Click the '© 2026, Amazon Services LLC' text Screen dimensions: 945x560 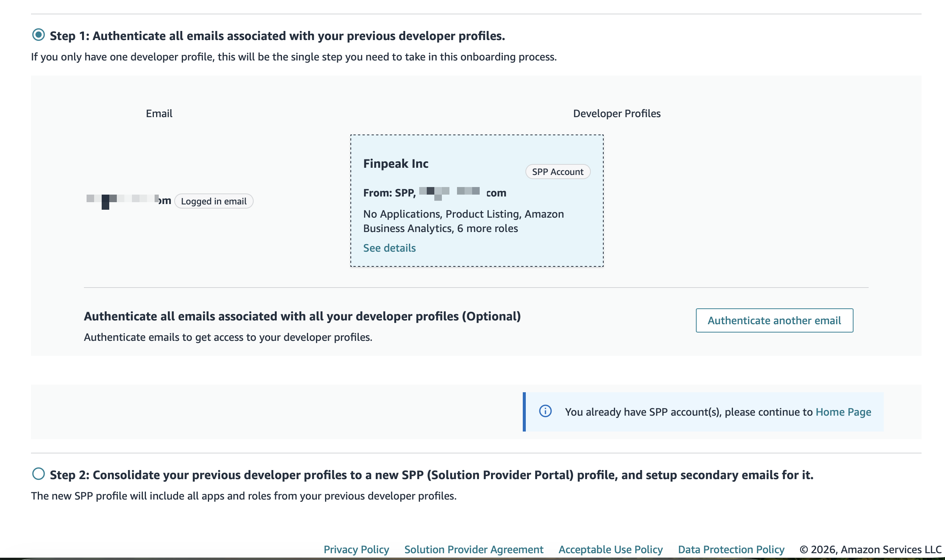pos(871,549)
